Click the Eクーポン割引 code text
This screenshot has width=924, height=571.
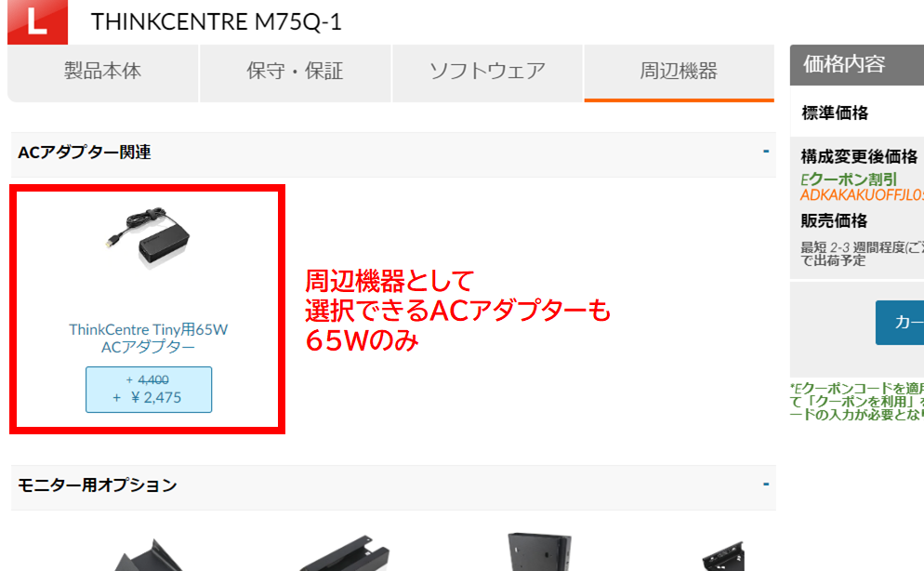(862, 195)
